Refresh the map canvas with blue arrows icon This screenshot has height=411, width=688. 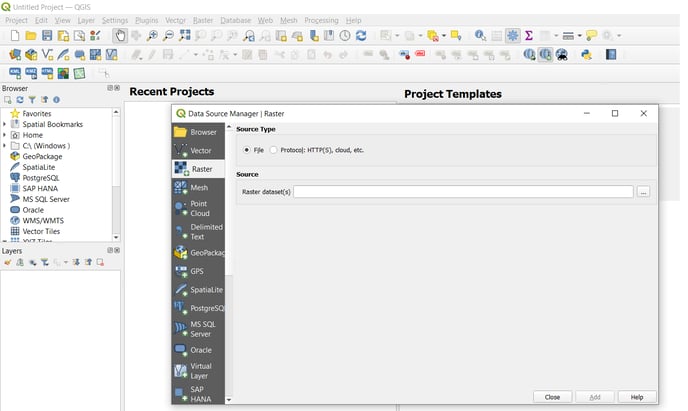tap(361, 36)
